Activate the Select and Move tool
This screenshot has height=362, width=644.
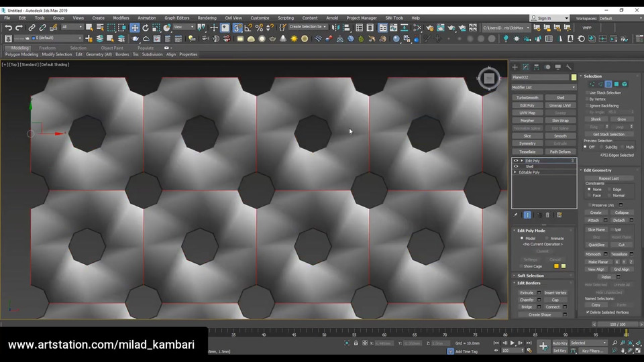[x=135, y=27]
